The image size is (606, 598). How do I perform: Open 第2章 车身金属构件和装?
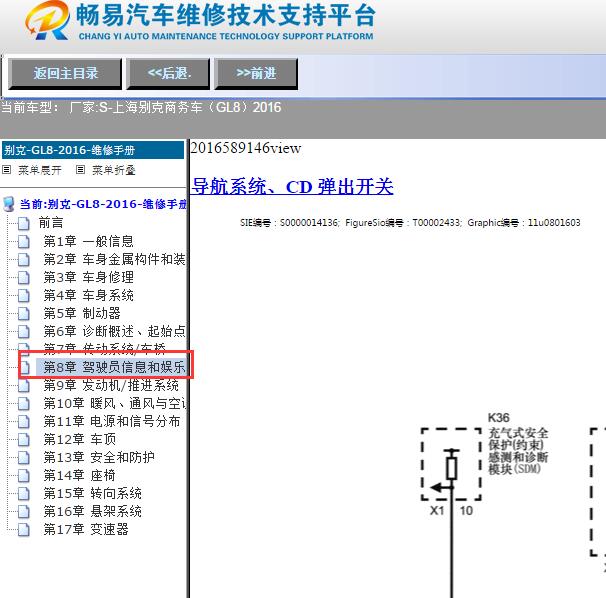tap(114, 259)
